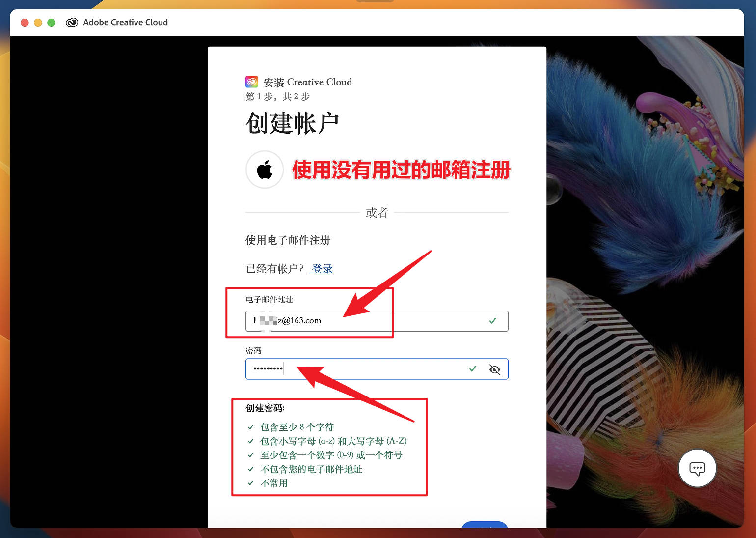This screenshot has height=538, width=756.
Task: Click the 使用电子邮件注册 text
Action: 288,240
